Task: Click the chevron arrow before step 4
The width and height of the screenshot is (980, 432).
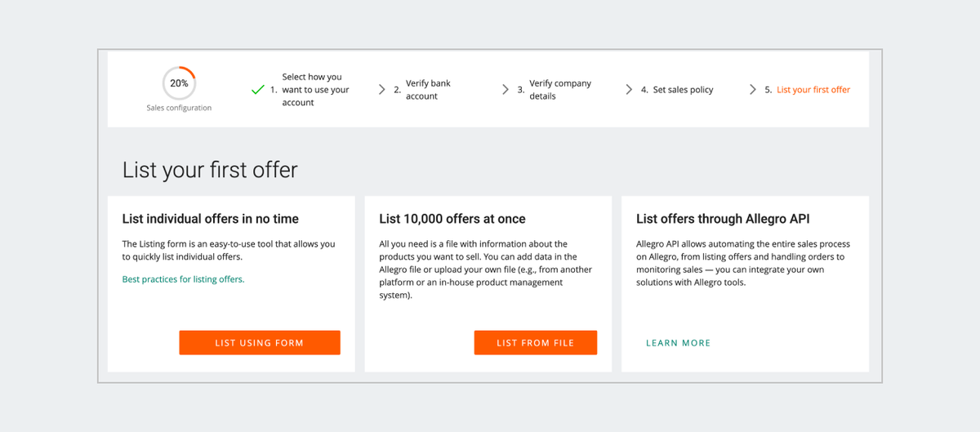Action: pos(629,90)
